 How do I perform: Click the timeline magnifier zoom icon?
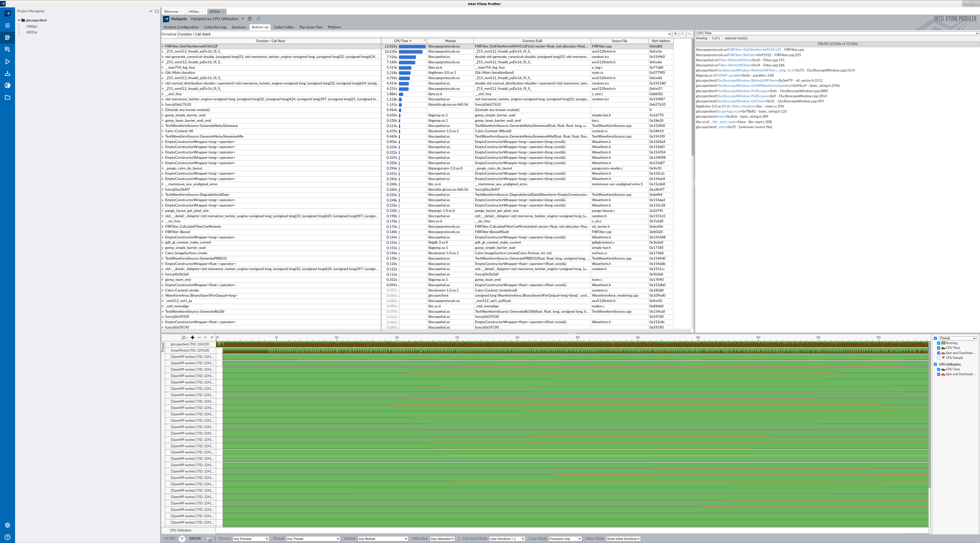tap(184, 337)
